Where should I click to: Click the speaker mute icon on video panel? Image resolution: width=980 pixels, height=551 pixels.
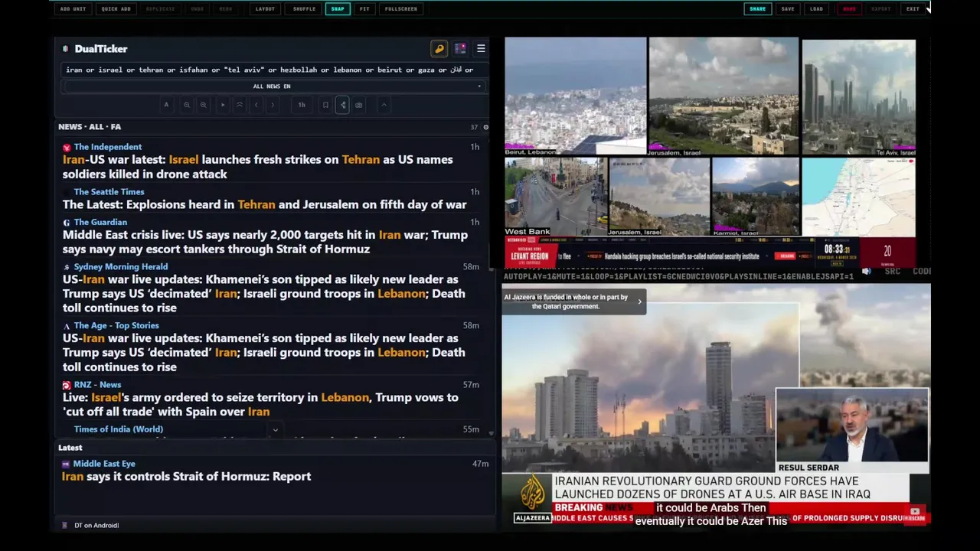pyautogui.click(x=867, y=272)
